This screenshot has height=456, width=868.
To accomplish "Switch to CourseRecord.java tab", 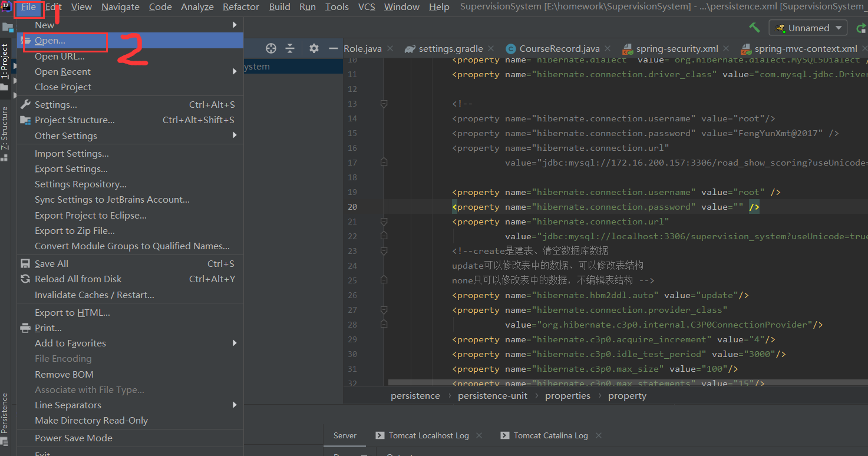I will click(x=559, y=48).
